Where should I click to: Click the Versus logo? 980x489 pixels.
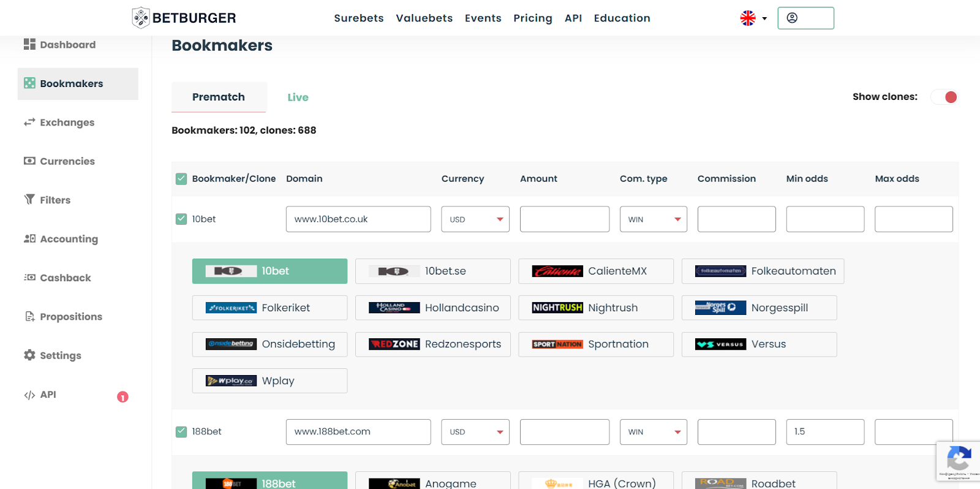point(721,344)
